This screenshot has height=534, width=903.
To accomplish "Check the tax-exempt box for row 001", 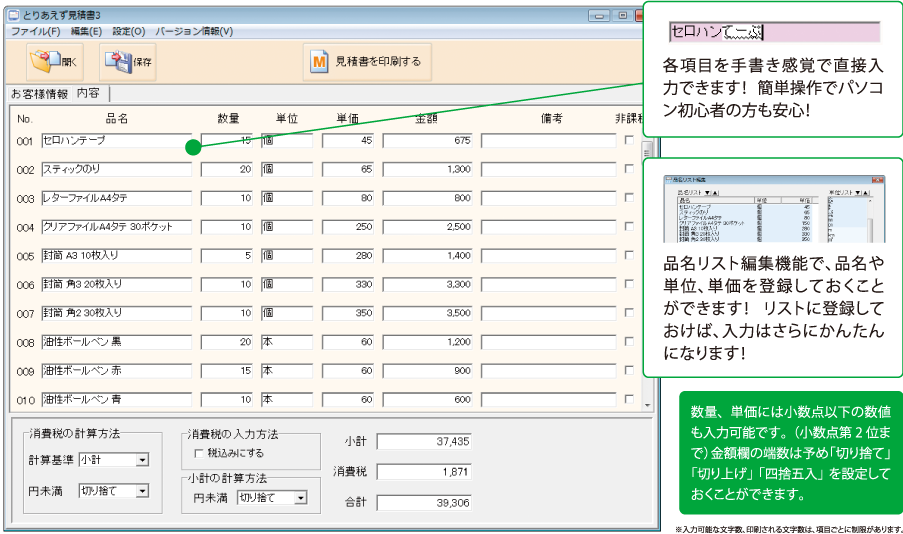I will [x=629, y=141].
